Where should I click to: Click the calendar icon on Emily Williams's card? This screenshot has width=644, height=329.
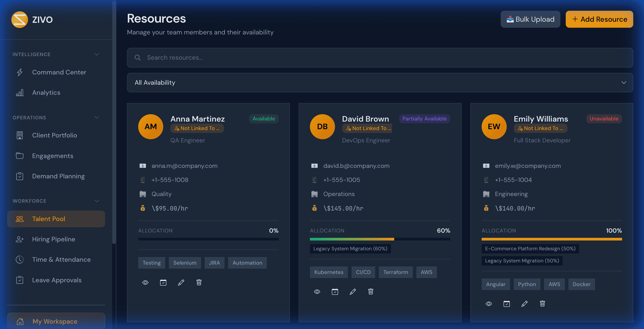pyautogui.click(x=506, y=304)
